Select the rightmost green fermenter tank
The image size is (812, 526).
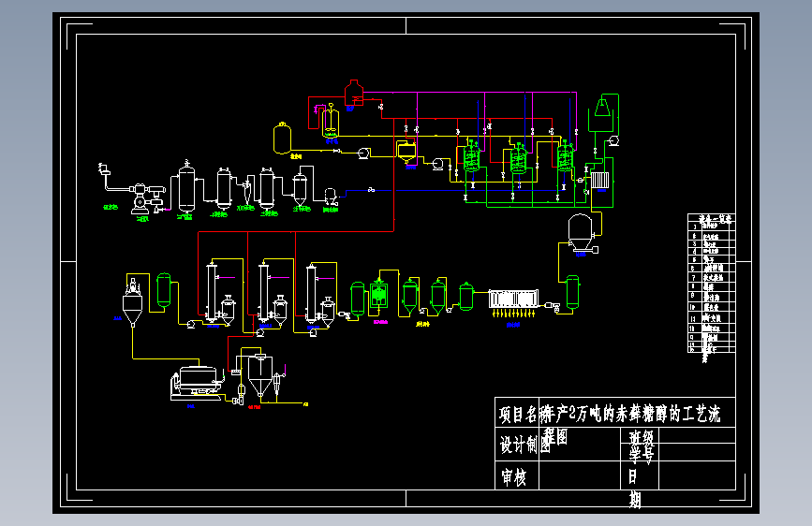point(565,155)
